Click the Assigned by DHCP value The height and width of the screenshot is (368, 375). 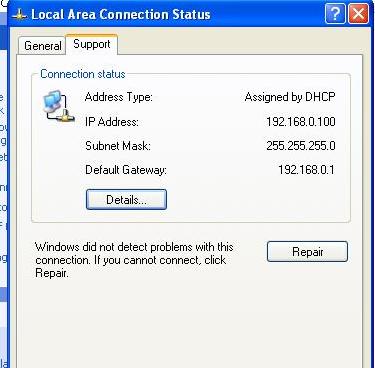click(290, 97)
